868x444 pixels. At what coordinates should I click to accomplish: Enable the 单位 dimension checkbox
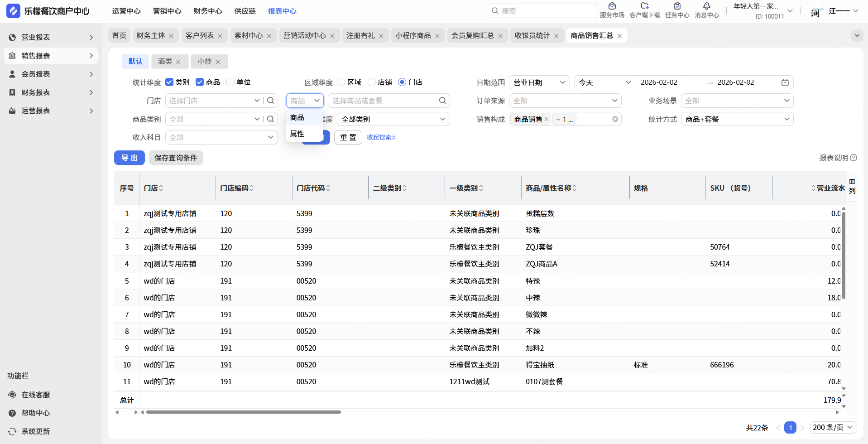pyautogui.click(x=230, y=82)
